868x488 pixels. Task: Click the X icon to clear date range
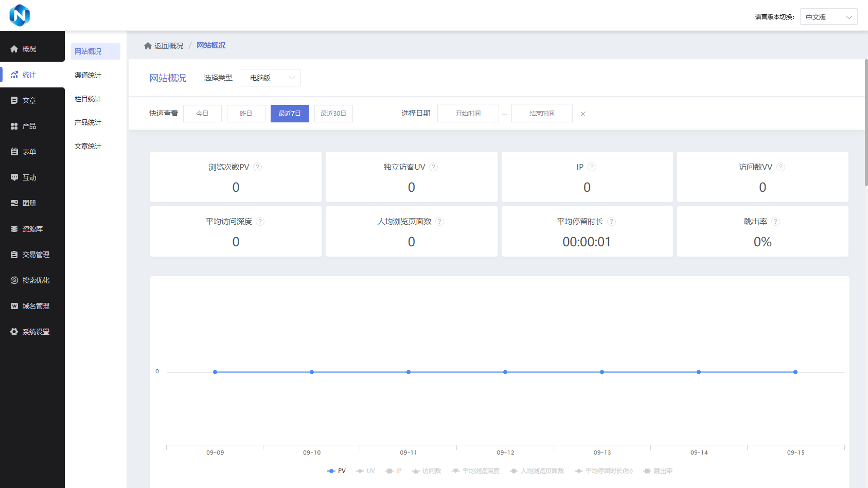point(583,114)
